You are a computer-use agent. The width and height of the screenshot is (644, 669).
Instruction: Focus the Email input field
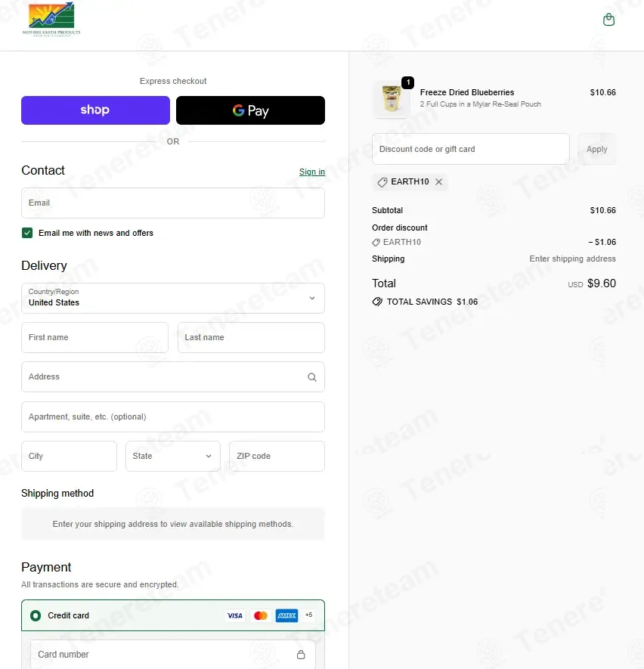coord(173,203)
